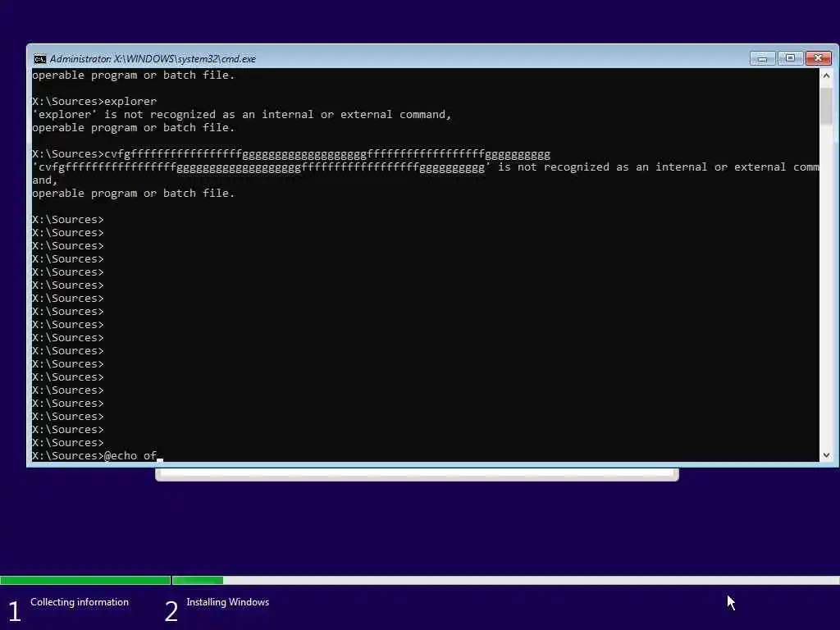
Task: Click the step number 1 indicator
Action: tap(15, 611)
